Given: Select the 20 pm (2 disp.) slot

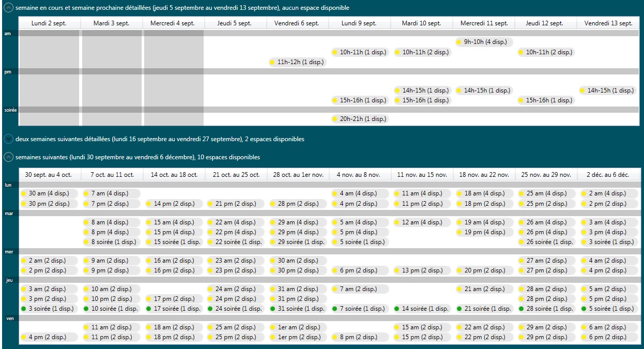Looking at the screenshot, I should tap(484, 270).
